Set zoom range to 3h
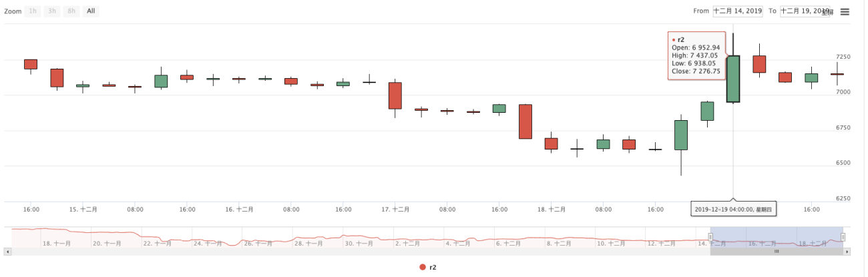The height and width of the screenshot is (277, 868). point(52,11)
